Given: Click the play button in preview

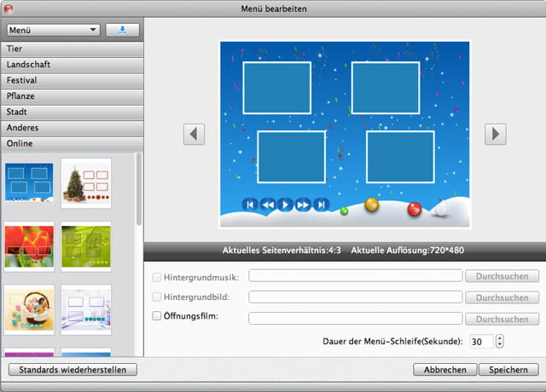Looking at the screenshot, I should tap(285, 205).
